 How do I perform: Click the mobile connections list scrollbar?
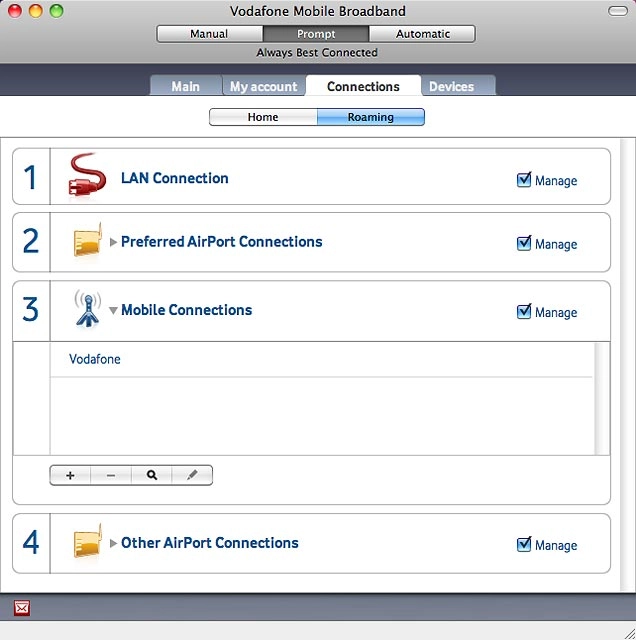602,398
